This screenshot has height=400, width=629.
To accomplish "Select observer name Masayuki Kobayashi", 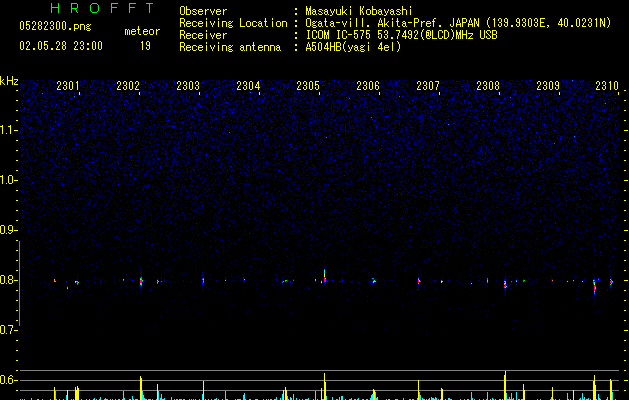I will [359, 11].
